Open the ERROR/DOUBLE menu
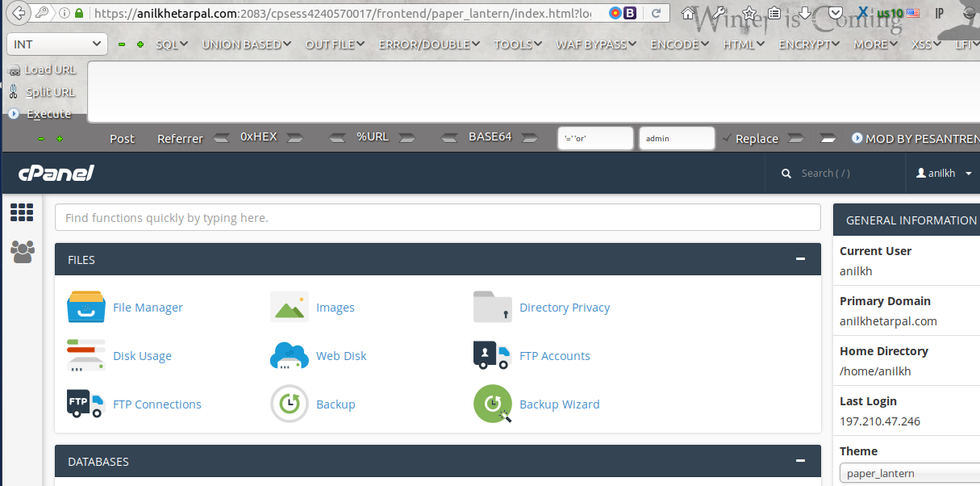This screenshot has height=486, width=980. (429, 44)
